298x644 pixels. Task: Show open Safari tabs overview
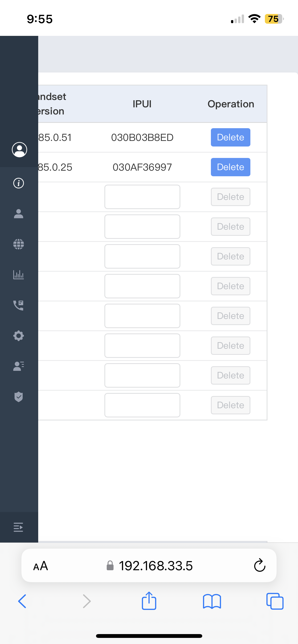point(275,601)
